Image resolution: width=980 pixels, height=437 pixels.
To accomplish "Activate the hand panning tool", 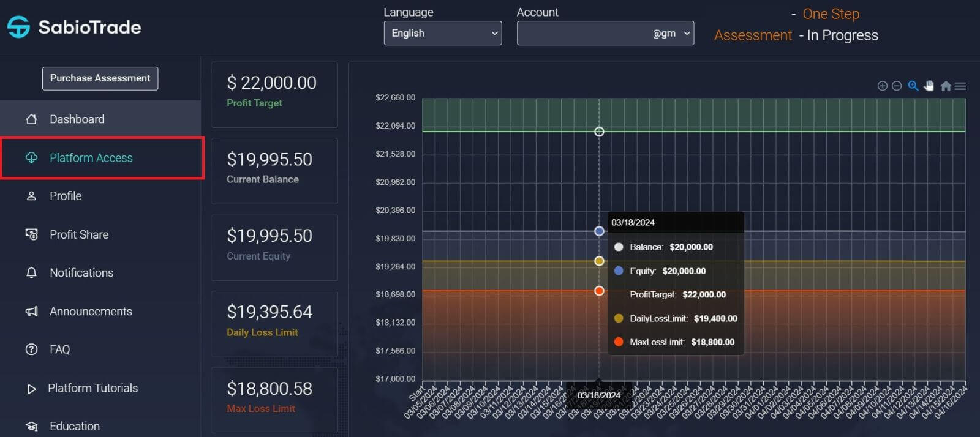I will click(x=929, y=86).
